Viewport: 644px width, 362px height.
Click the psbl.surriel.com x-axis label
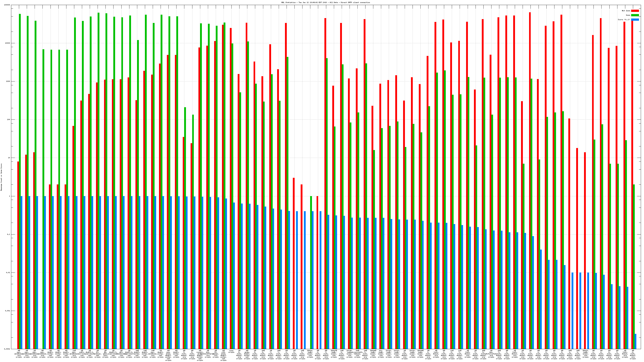tap(82, 354)
